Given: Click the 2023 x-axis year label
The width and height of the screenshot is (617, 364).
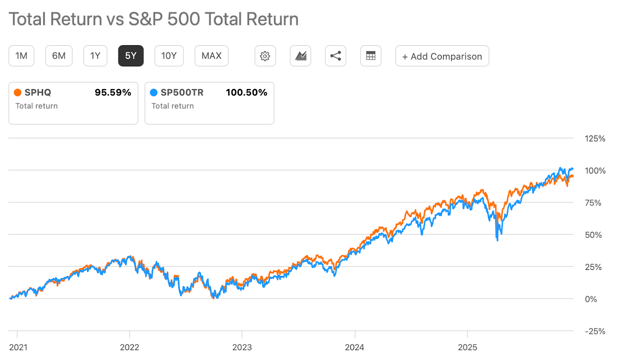Looking at the screenshot, I should 242,347.
